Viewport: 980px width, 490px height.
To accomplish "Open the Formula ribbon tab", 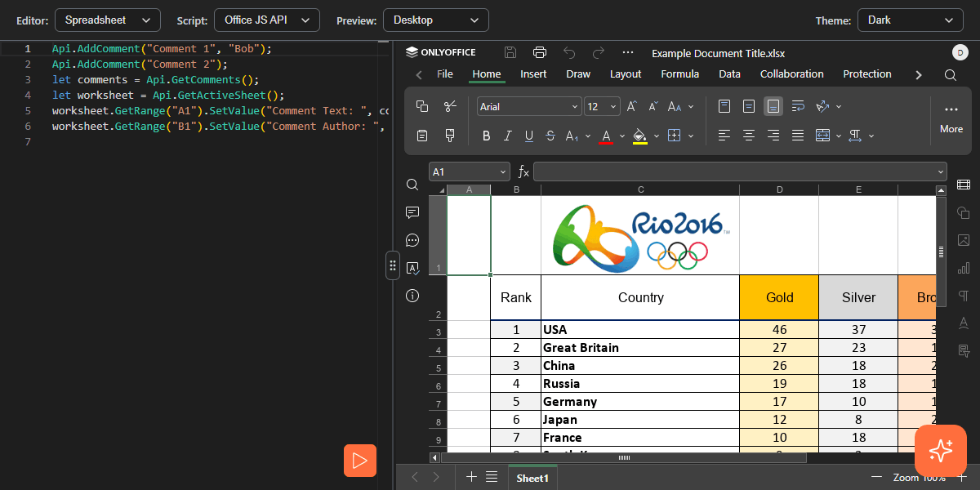I will pos(679,74).
